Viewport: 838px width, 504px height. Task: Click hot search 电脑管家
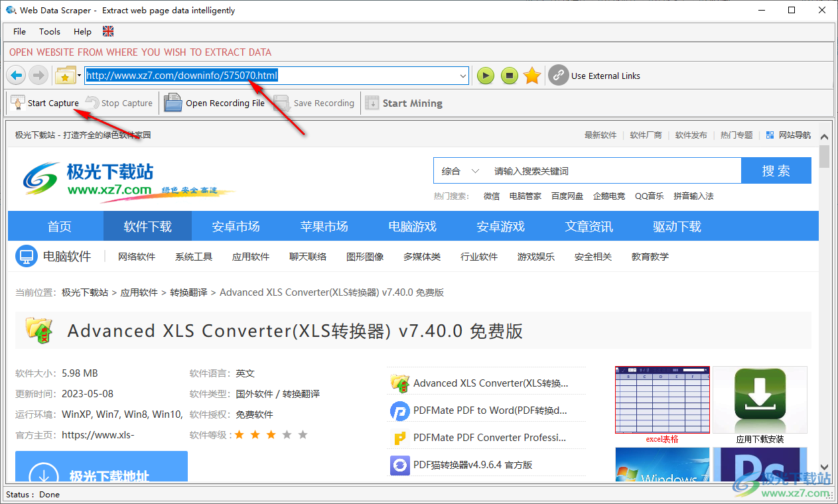(x=525, y=196)
